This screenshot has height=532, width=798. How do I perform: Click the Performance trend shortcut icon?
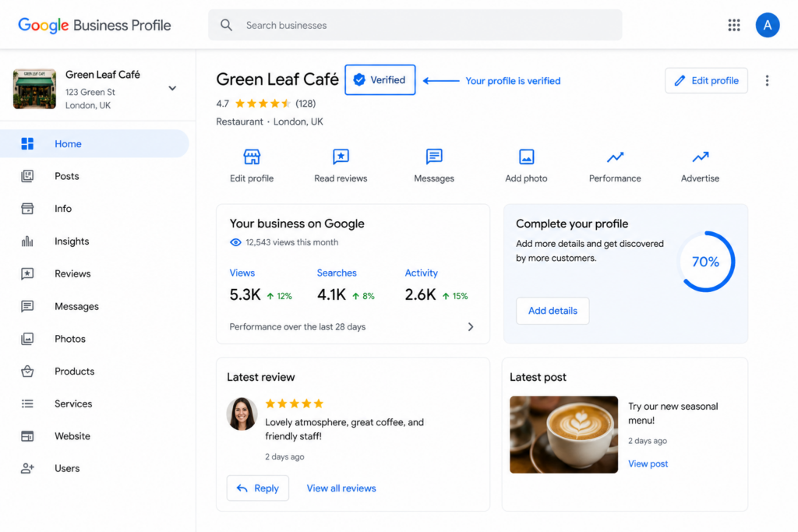(616, 157)
